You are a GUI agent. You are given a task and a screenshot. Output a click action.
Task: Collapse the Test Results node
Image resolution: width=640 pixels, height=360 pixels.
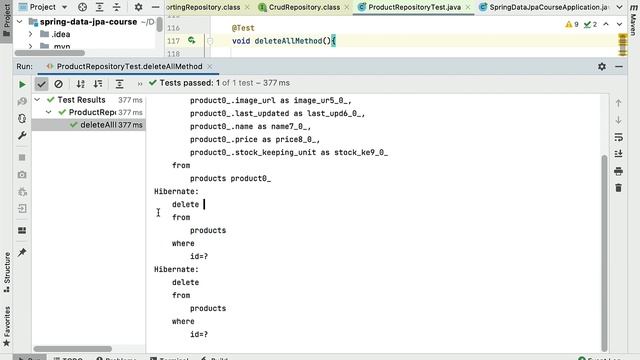click(x=37, y=100)
